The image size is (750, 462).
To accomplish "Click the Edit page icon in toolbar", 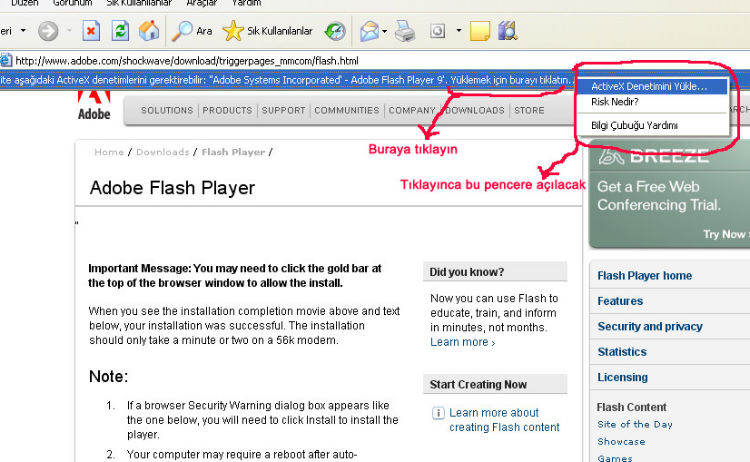I will click(437, 32).
